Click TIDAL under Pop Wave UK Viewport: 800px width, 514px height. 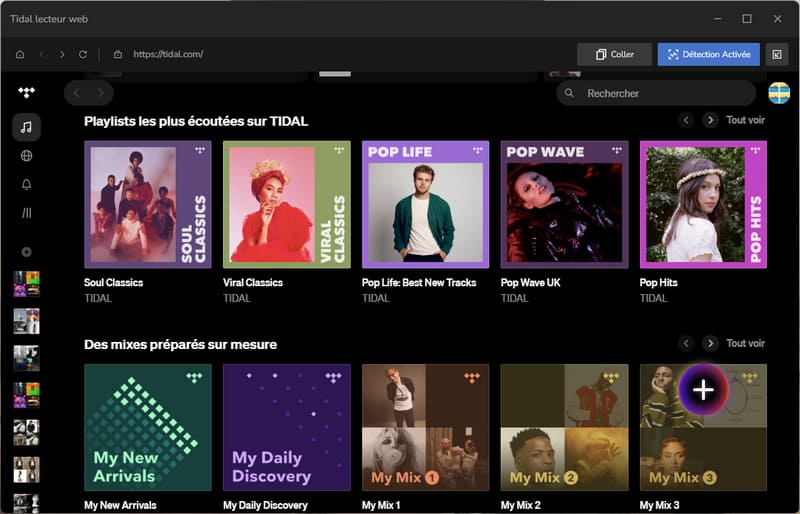514,298
